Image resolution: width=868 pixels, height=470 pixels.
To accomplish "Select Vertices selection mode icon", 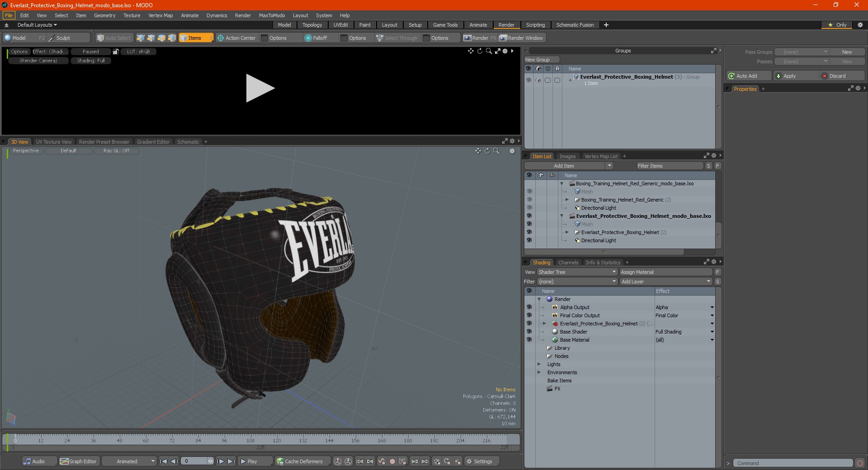I will pyautogui.click(x=141, y=38).
